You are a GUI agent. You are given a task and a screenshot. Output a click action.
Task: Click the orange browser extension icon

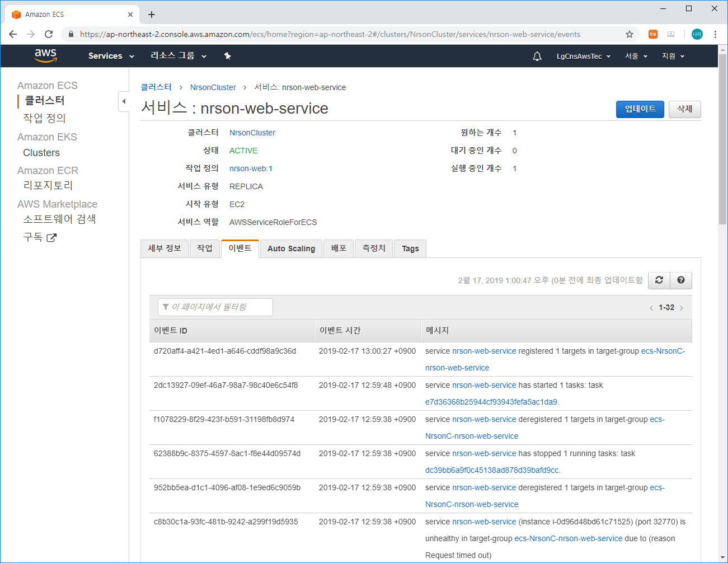653,34
